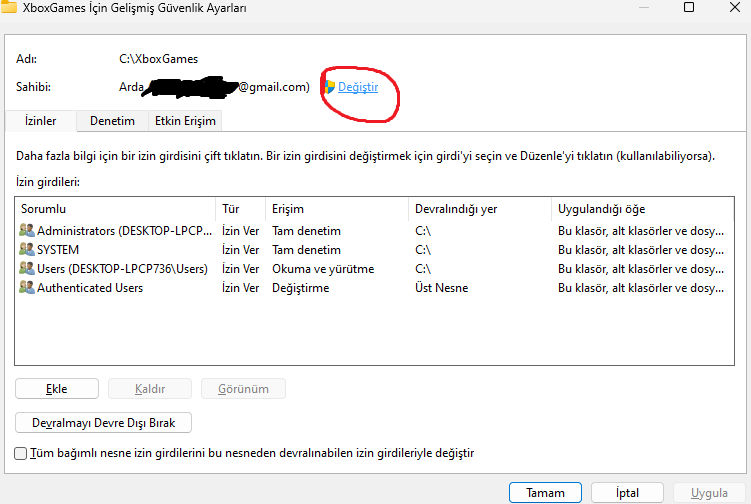
Task: Select the SYSTEM permission entry
Action: pyautogui.click(x=374, y=250)
